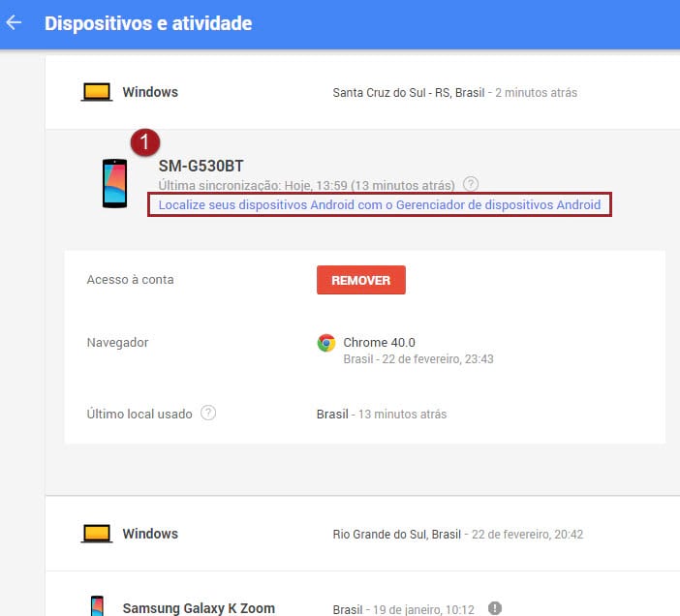Image resolution: width=680 pixels, height=616 pixels.
Task: Collapse the SM-G530BT device heading
Action: 201,166
